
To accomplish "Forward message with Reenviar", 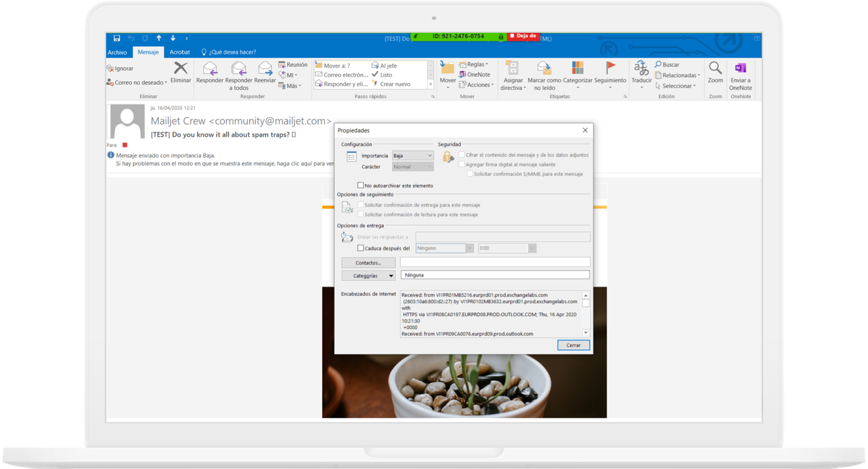I will (x=265, y=72).
